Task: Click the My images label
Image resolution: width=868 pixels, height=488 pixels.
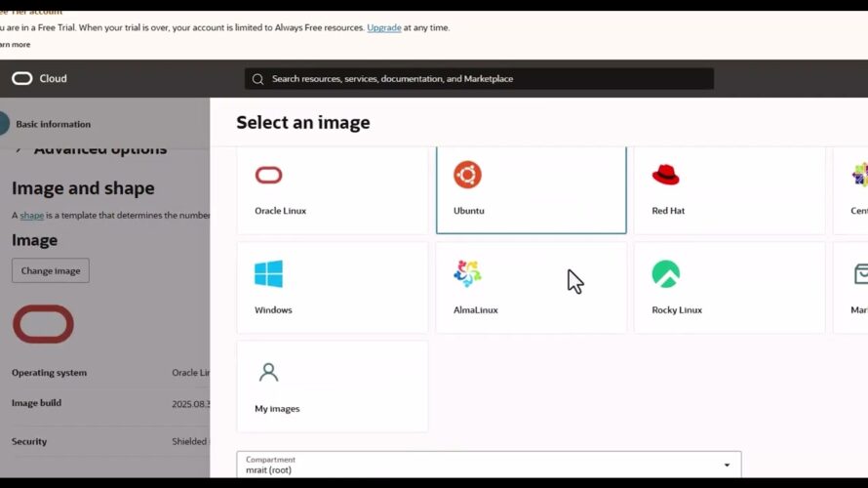Action: [277, 409]
